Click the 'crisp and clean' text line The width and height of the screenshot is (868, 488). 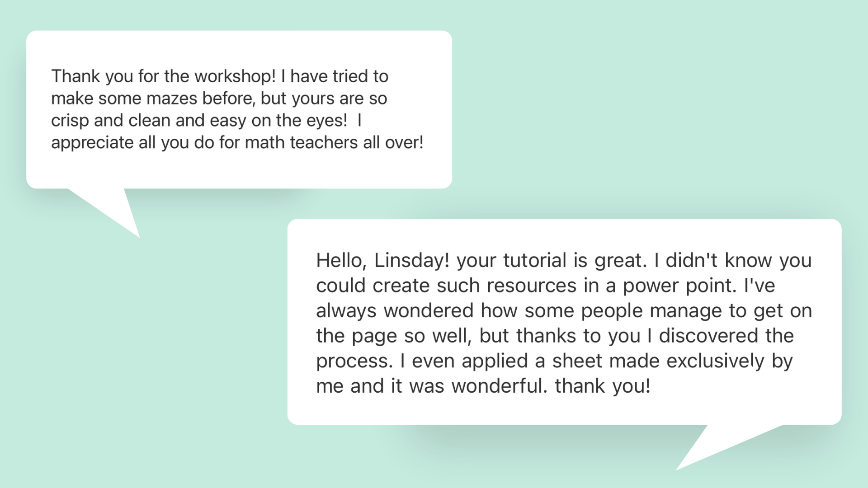[207, 121]
